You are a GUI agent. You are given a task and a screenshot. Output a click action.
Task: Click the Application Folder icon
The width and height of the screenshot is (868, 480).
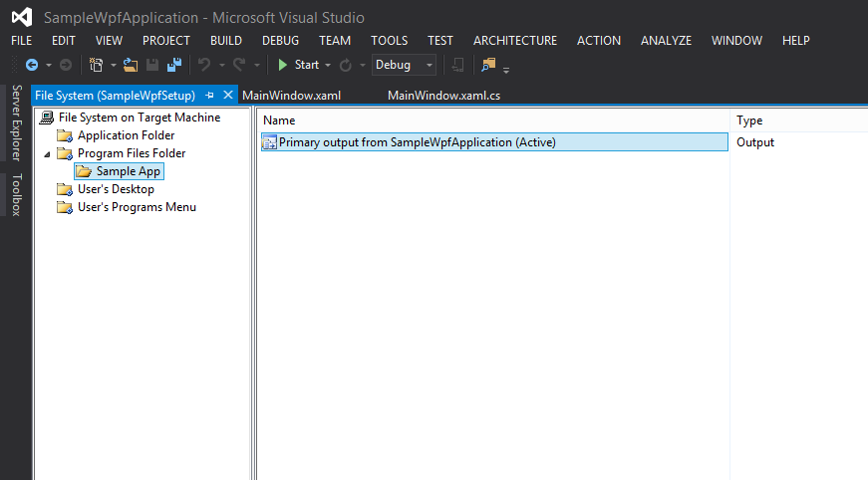tap(65, 136)
